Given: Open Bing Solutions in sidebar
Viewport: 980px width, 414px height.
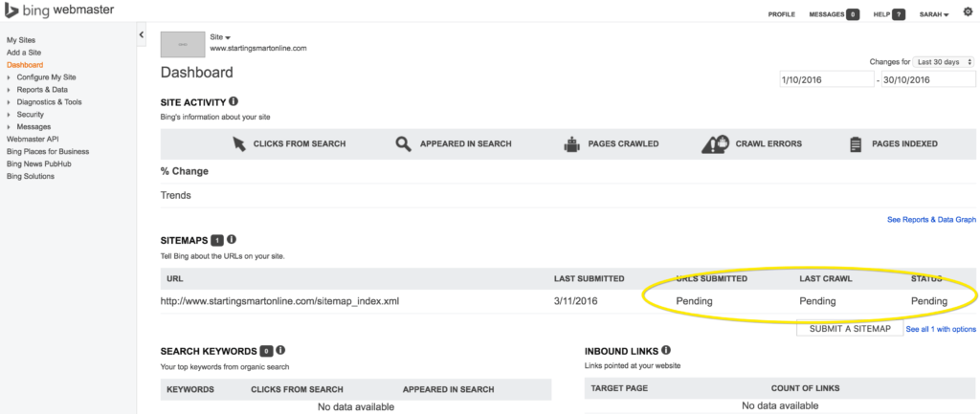Looking at the screenshot, I should click(x=31, y=176).
